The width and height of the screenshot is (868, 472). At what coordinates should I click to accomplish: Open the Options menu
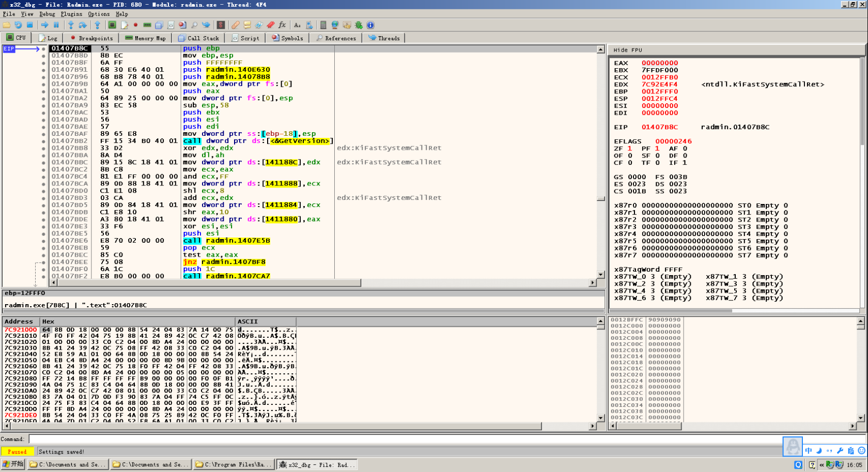pos(98,14)
